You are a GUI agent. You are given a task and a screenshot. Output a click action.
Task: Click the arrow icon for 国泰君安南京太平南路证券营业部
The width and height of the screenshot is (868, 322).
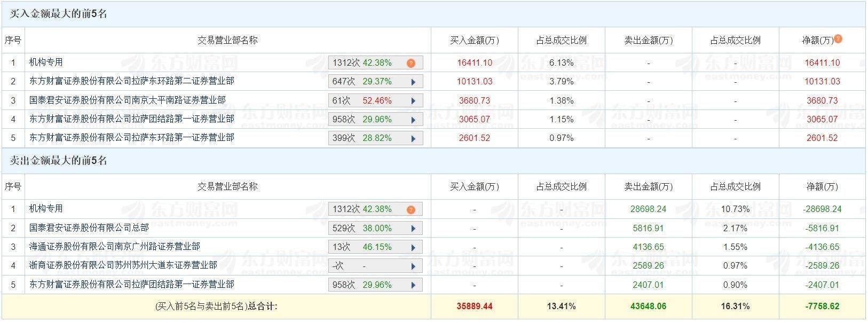point(413,101)
